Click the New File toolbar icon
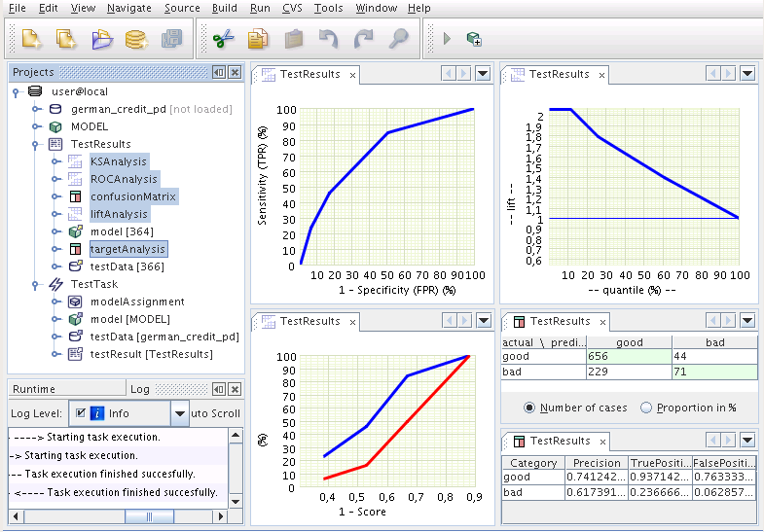 point(32,39)
